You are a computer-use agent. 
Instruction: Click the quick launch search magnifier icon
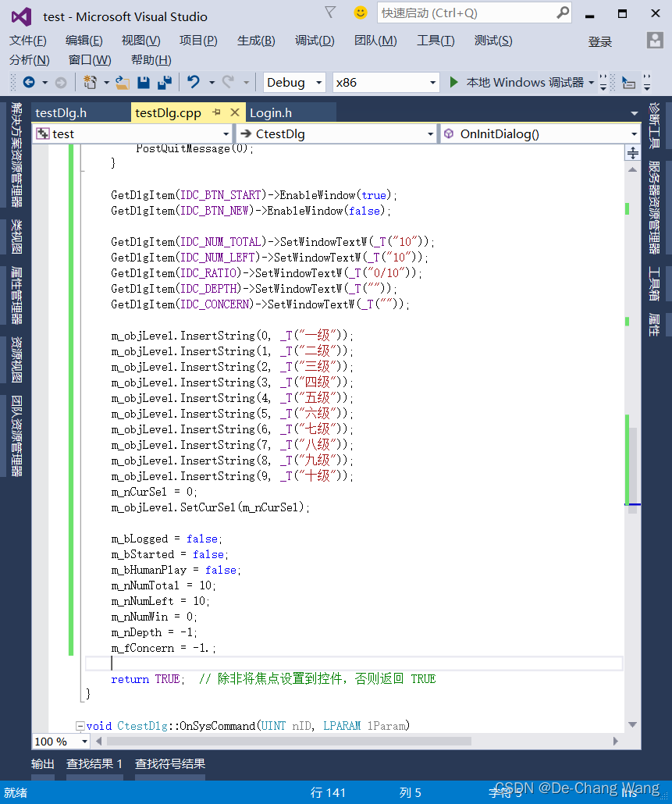click(563, 12)
